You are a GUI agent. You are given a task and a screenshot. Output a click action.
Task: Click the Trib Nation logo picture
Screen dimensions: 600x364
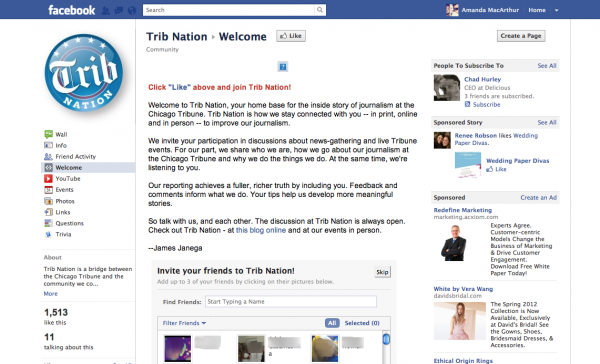[84, 73]
